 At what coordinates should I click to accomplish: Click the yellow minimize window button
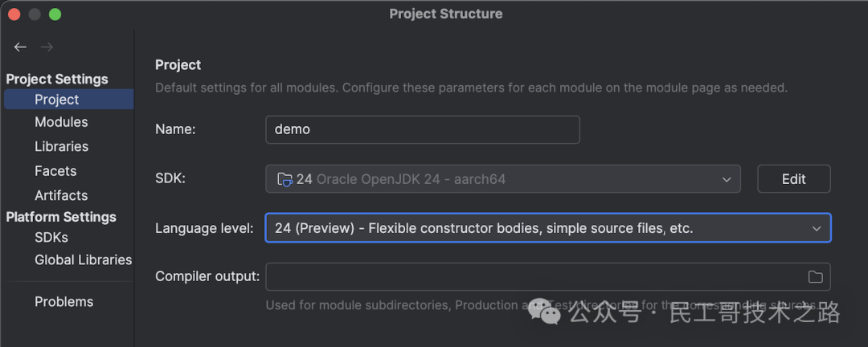pyautogui.click(x=35, y=14)
